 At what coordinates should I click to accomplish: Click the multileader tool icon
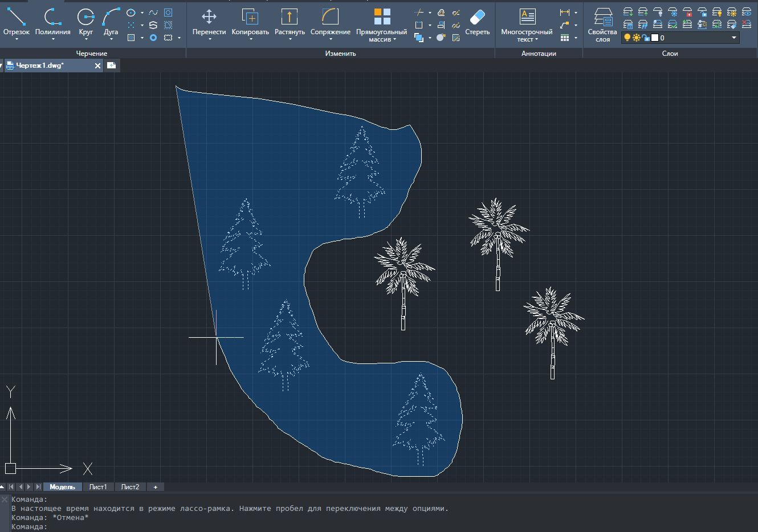[565, 25]
